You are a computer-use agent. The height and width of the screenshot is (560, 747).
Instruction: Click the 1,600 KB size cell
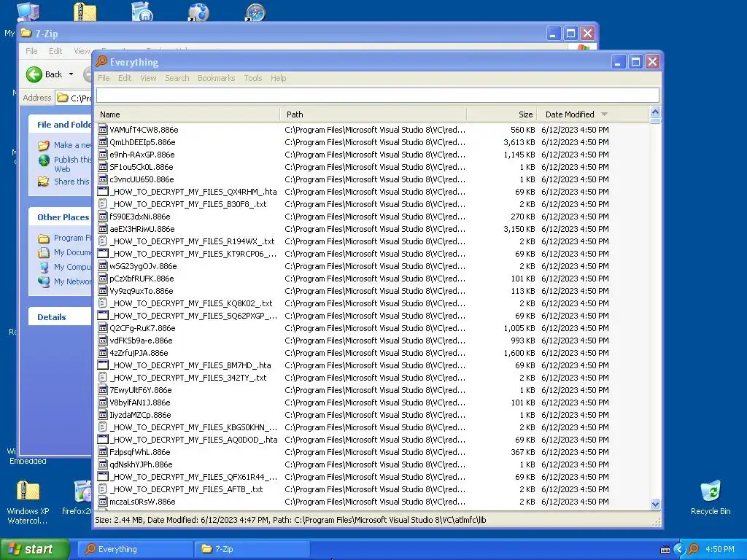click(519, 352)
